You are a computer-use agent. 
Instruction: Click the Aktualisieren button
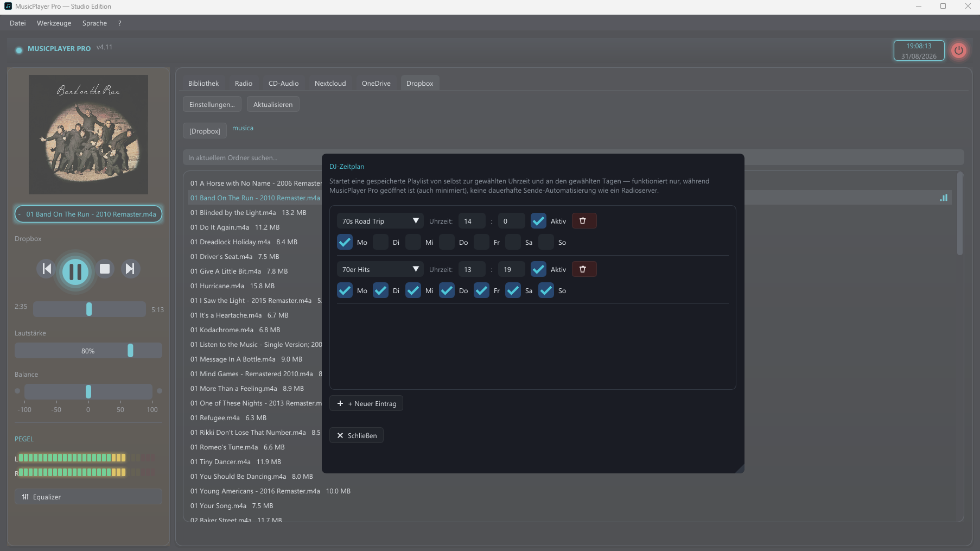pyautogui.click(x=273, y=104)
